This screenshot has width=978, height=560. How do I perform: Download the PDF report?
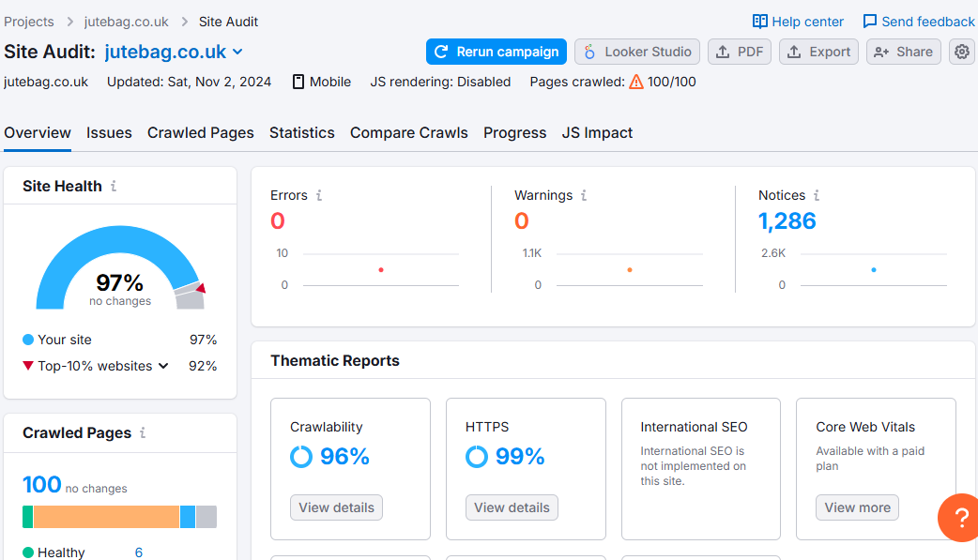740,52
